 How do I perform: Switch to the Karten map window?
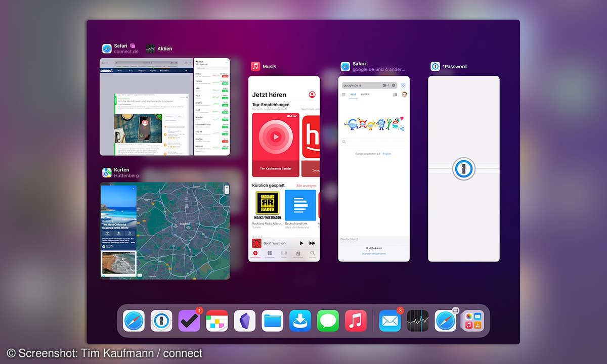click(x=165, y=231)
